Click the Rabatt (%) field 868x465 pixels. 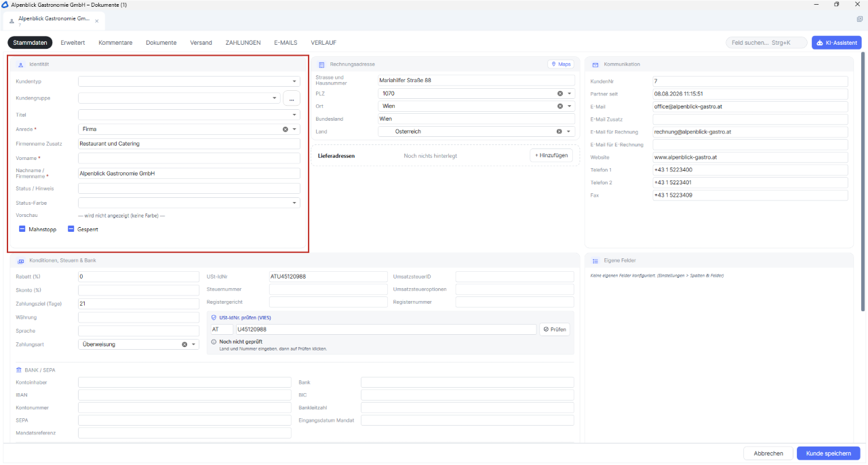coord(138,277)
